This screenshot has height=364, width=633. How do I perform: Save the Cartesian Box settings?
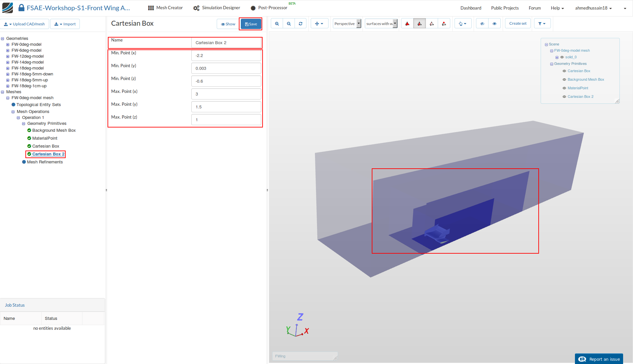(250, 23)
